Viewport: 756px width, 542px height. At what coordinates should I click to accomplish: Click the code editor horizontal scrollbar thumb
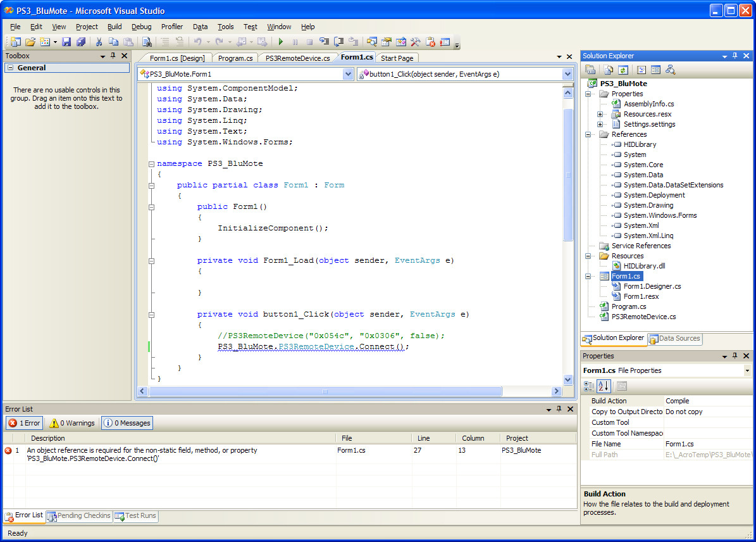[x=325, y=391]
